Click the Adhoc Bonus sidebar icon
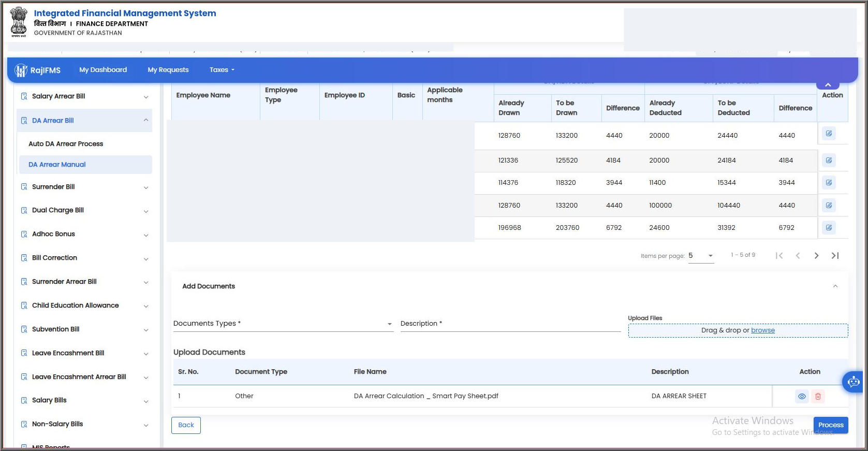This screenshot has width=868, height=451. [24, 234]
